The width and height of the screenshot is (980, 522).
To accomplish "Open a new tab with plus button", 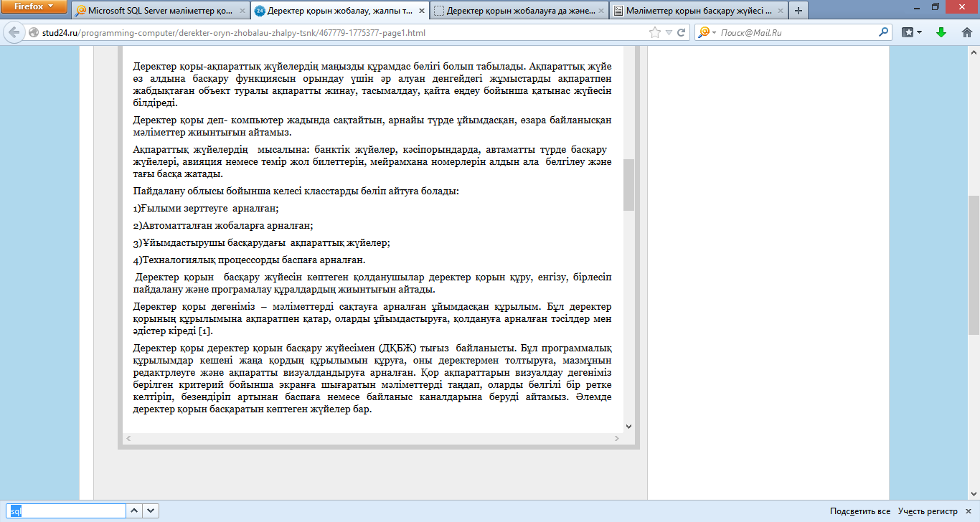I will click(x=798, y=11).
